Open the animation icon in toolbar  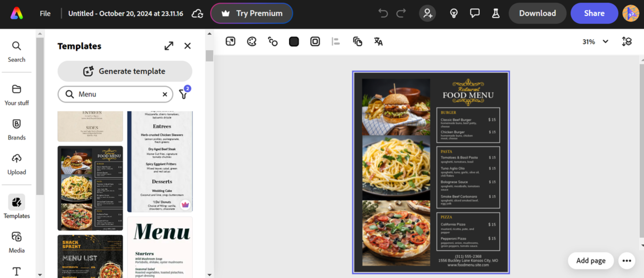click(273, 42)
